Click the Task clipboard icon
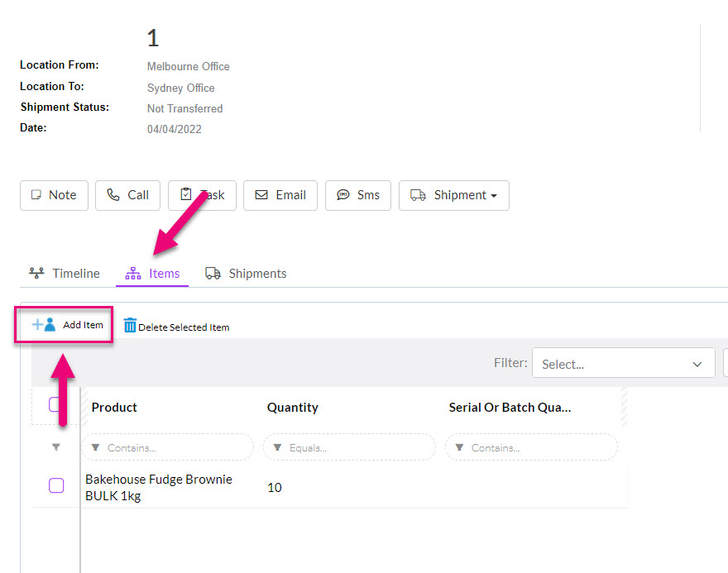The image size is (728, 573). point(185,194)
